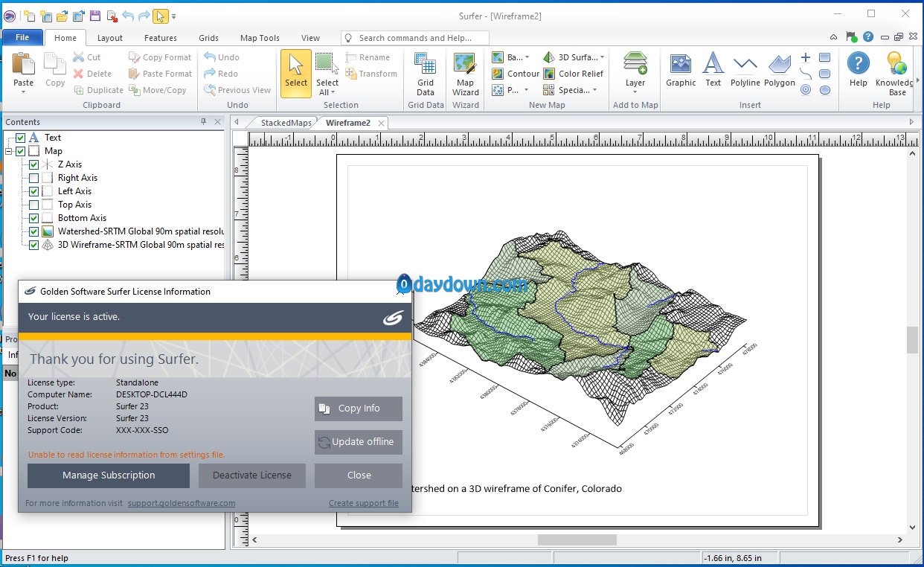Expand the Specialty map dropdown

pos(594,90)
